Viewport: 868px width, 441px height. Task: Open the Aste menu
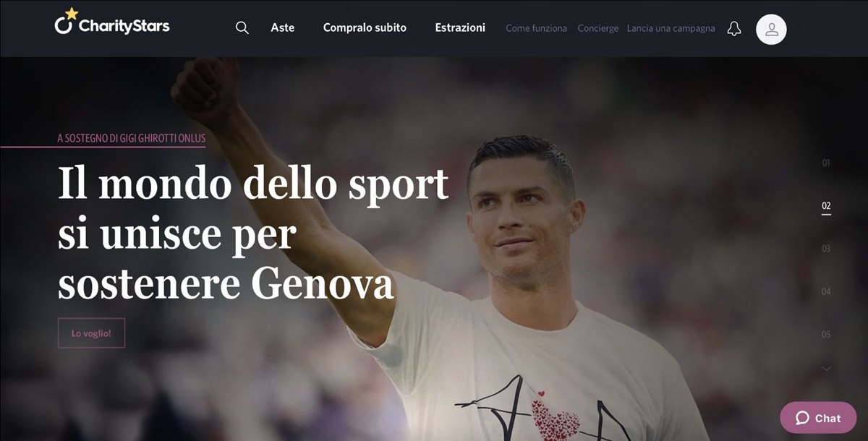point(283,27)
